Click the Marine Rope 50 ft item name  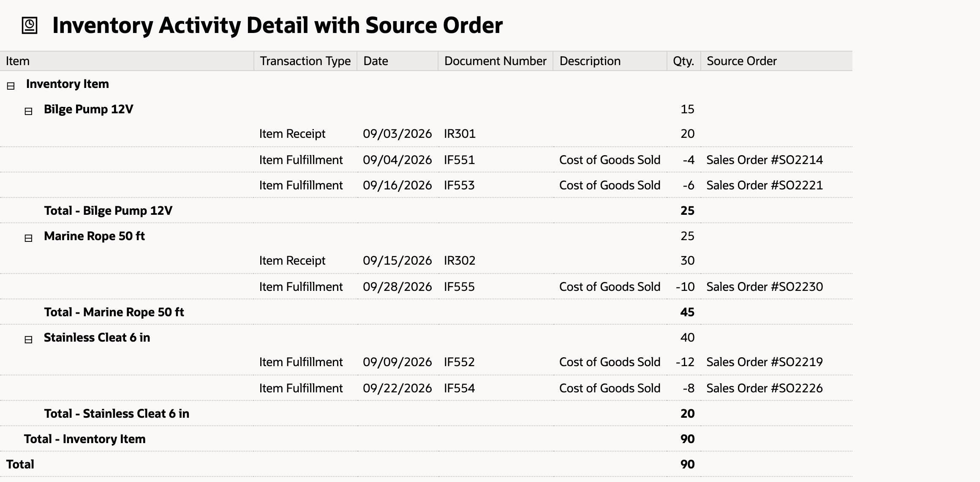click(x=94, y=236)
